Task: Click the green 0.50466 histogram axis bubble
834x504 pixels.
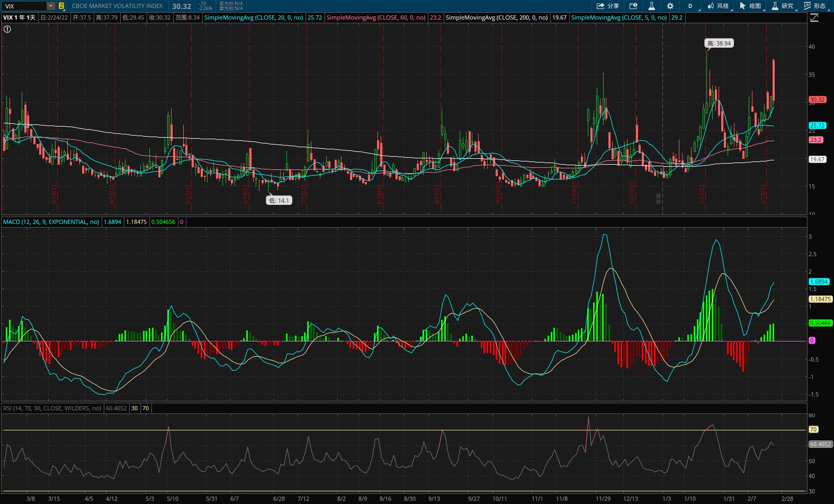Action: [x=820, y=323]
